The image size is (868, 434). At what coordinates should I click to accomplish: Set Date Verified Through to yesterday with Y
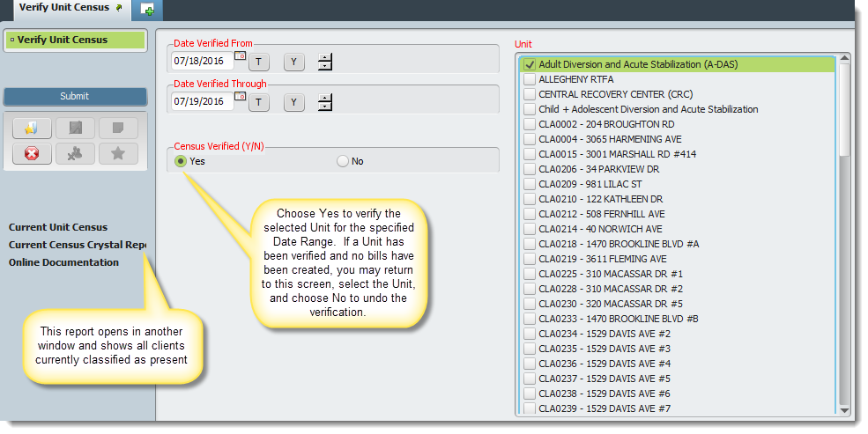(294, 102)
